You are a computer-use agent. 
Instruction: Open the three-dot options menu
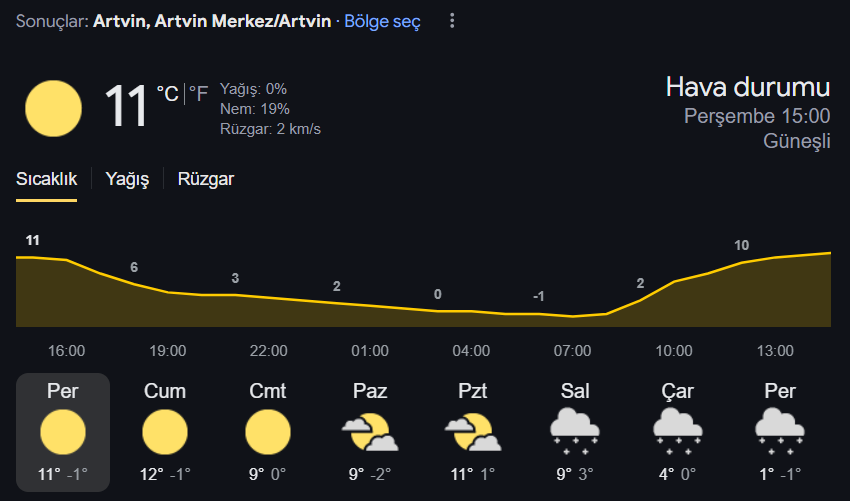[452, 21]
